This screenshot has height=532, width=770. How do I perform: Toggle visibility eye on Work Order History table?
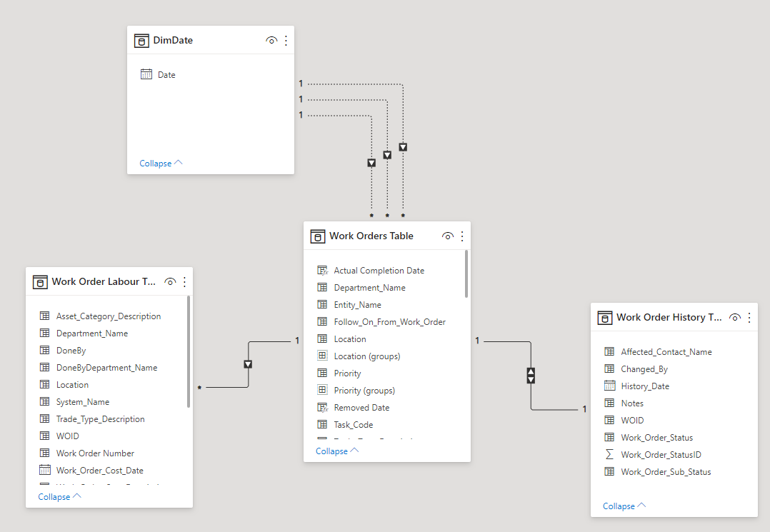tap(735, 318)
